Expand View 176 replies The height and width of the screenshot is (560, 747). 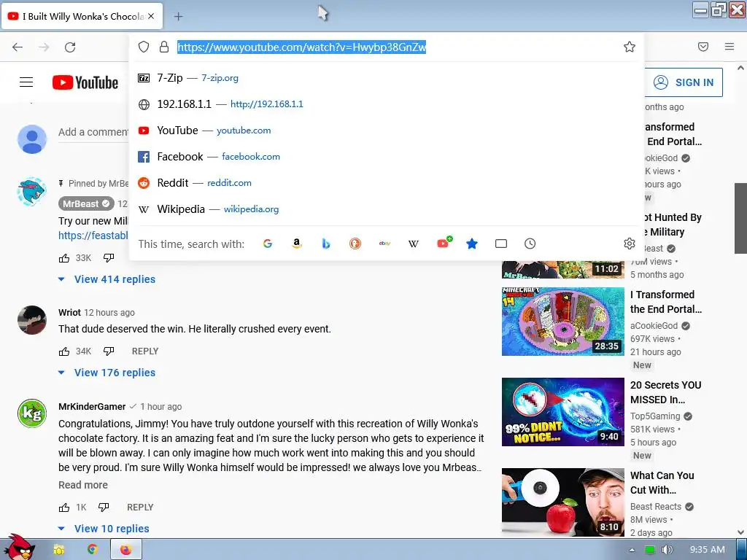(108, 373)
